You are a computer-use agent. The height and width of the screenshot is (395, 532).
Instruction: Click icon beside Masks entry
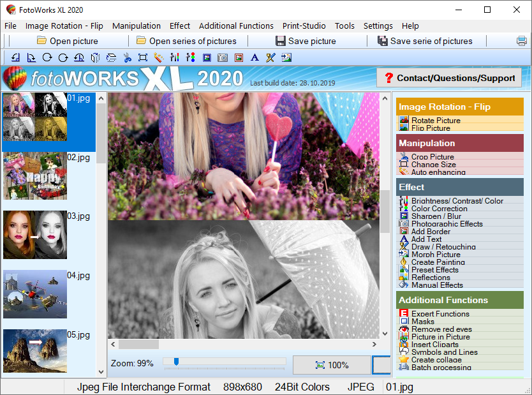click(x=404, y=321)
